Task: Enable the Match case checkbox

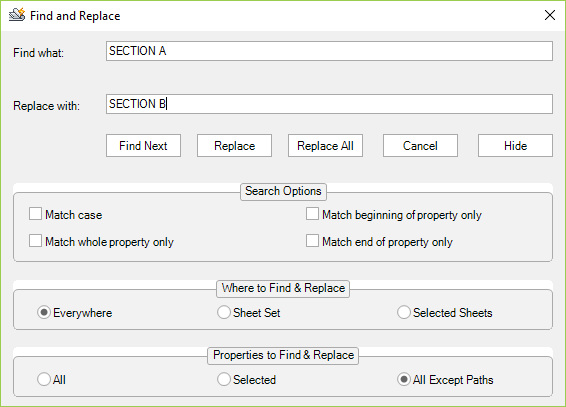Action: pyautogui.click(x=35, y=214)
